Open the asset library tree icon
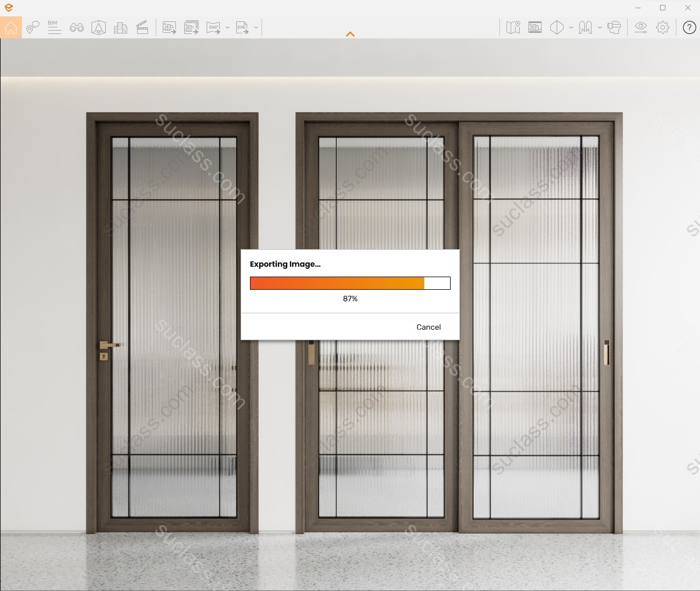 pos(99,27)
